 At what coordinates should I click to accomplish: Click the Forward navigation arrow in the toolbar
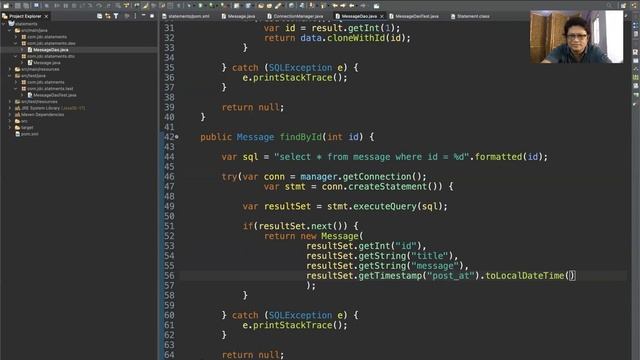(x=363, y=6)
